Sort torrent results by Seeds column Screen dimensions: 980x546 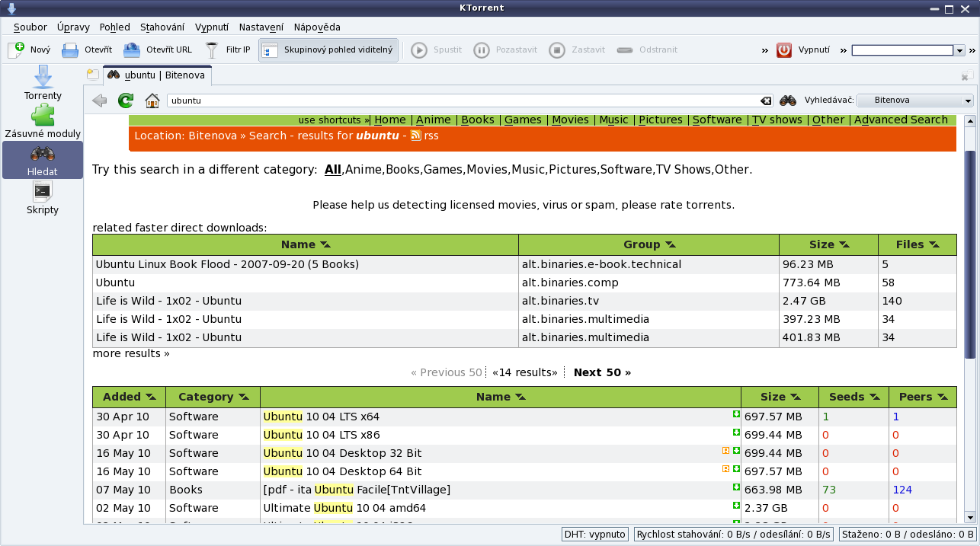tap(853, 397)
